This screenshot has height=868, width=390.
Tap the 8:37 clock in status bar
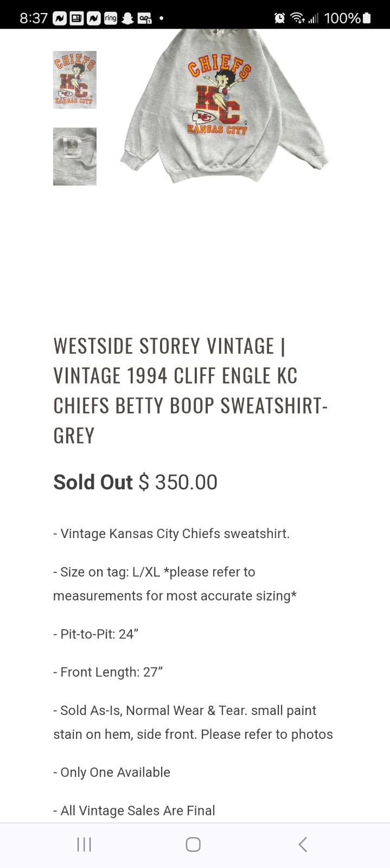tap(34, 18)
